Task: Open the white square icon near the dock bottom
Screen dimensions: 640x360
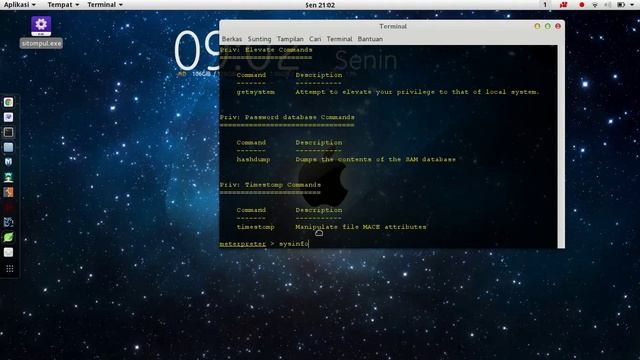Action: point(9,252)
